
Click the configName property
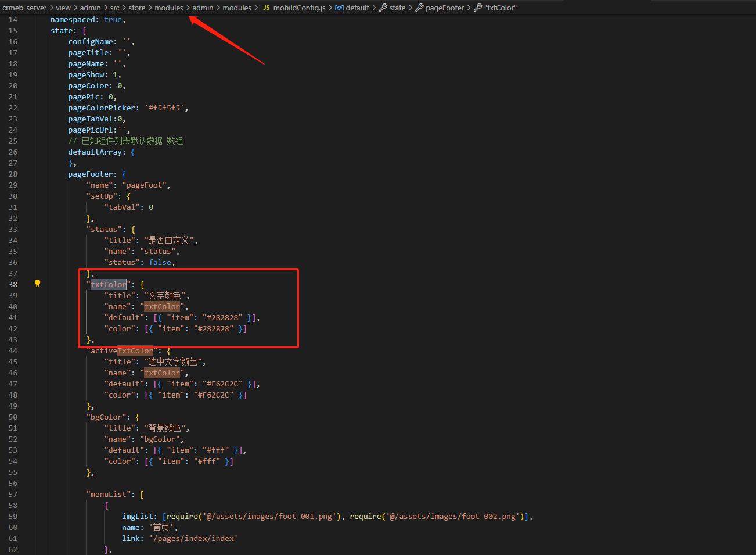[91, 41]
